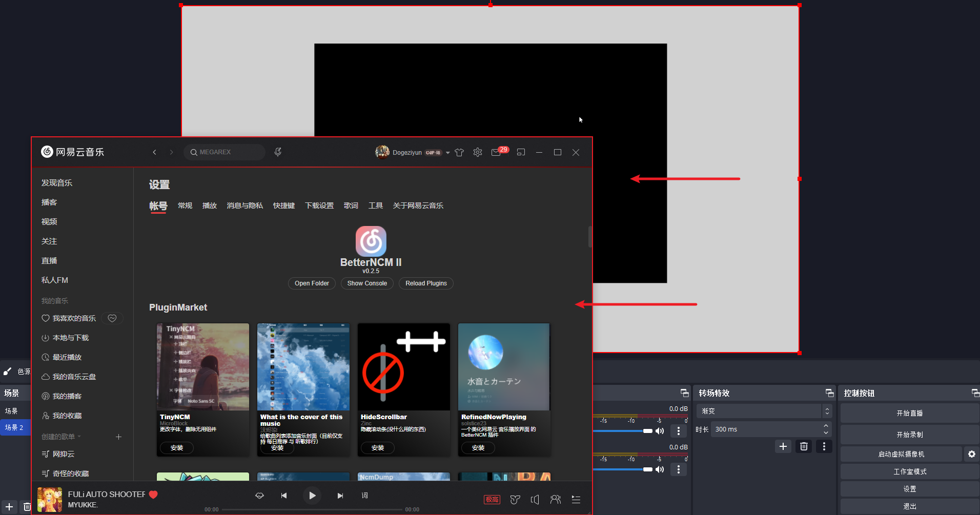
Task: Play the current song
Action: [312, 496]
